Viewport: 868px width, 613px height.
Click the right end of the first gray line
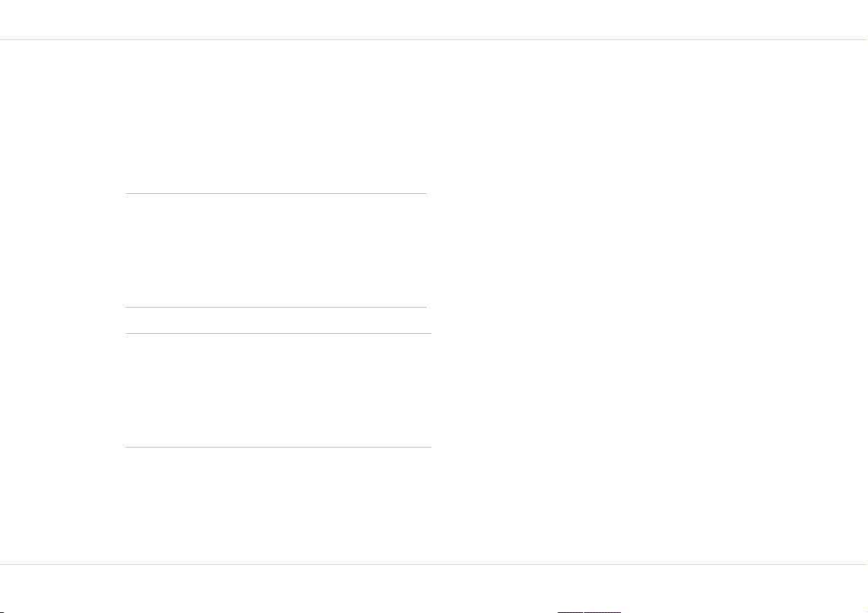tap(423, 193)
